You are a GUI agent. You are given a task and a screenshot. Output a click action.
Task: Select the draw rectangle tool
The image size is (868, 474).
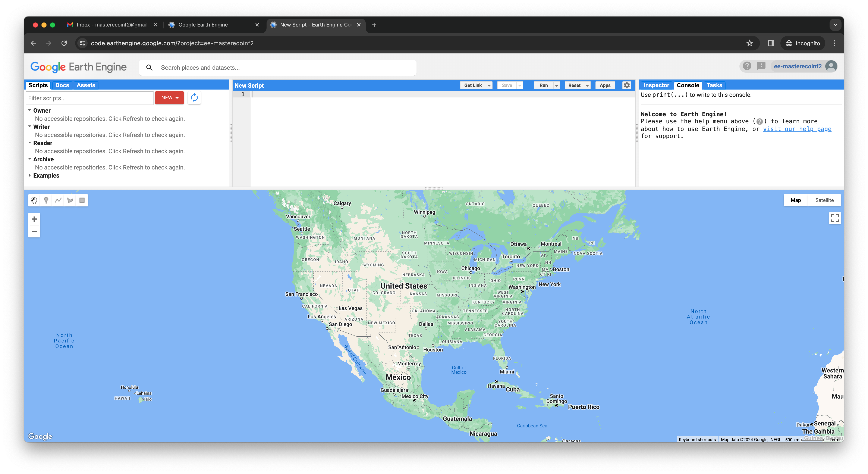pyautogui.click(x=82, y=200)
